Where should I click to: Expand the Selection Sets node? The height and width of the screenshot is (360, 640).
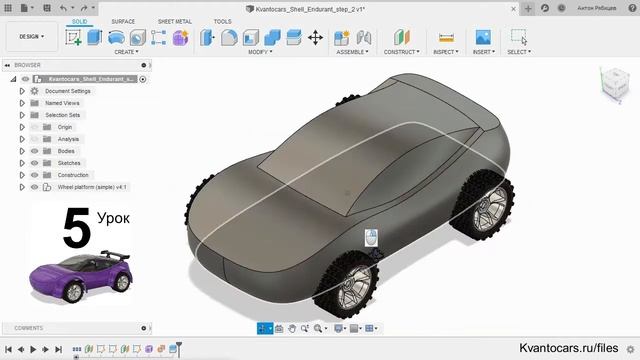22,115
